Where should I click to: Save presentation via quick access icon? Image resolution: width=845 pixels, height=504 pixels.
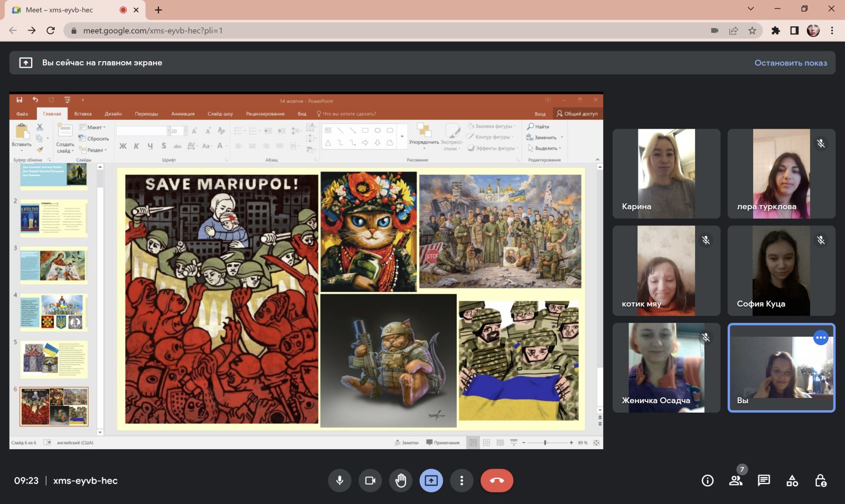tap(20, 100)
